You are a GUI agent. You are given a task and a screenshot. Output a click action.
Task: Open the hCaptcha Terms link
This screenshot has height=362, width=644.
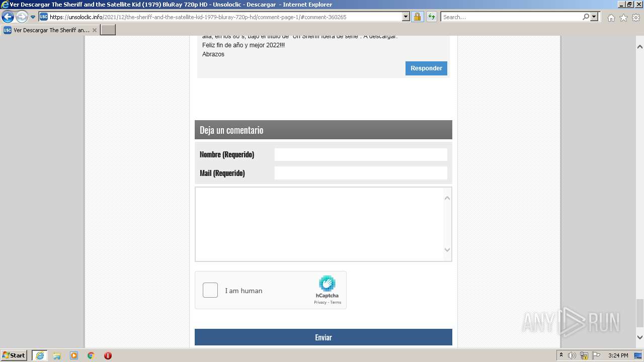(x=336, y=302)
